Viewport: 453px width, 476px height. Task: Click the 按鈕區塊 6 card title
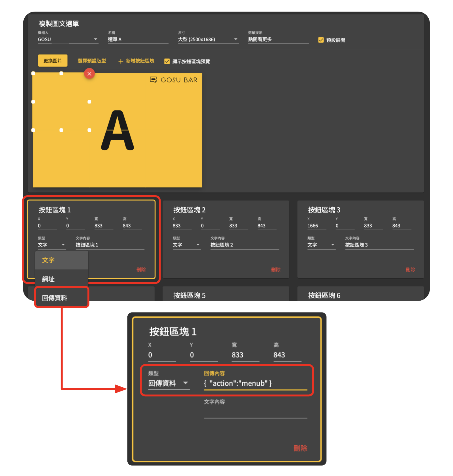point(324,296)
